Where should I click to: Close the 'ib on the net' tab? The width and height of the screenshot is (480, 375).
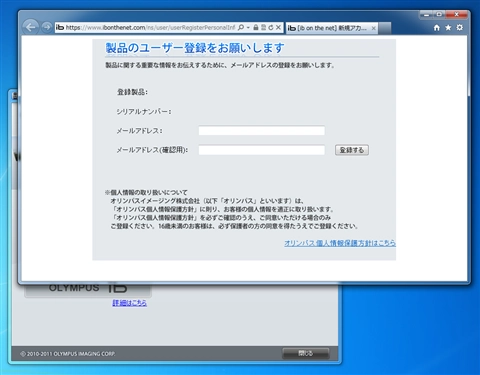(374, 28)
